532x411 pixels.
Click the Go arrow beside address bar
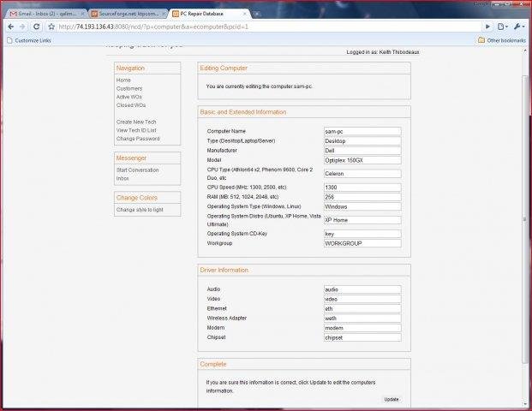[487, 27]
